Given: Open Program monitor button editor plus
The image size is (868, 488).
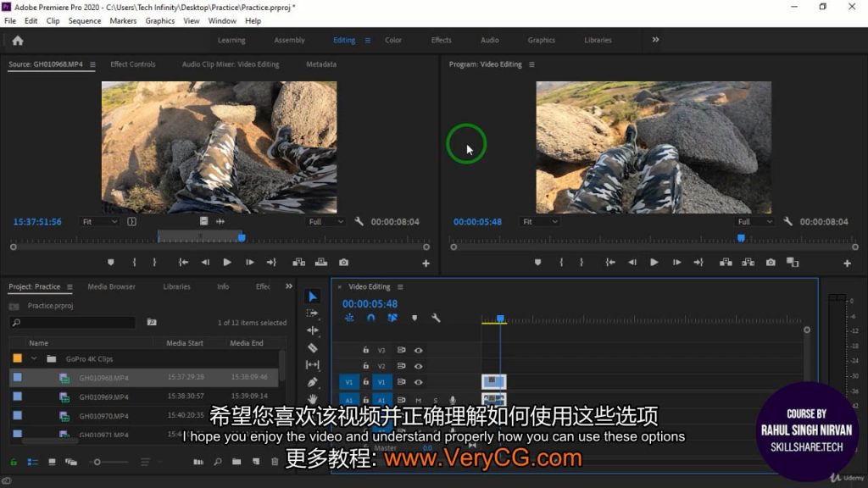Looking at the screenshot, I should tap(847, 263).
